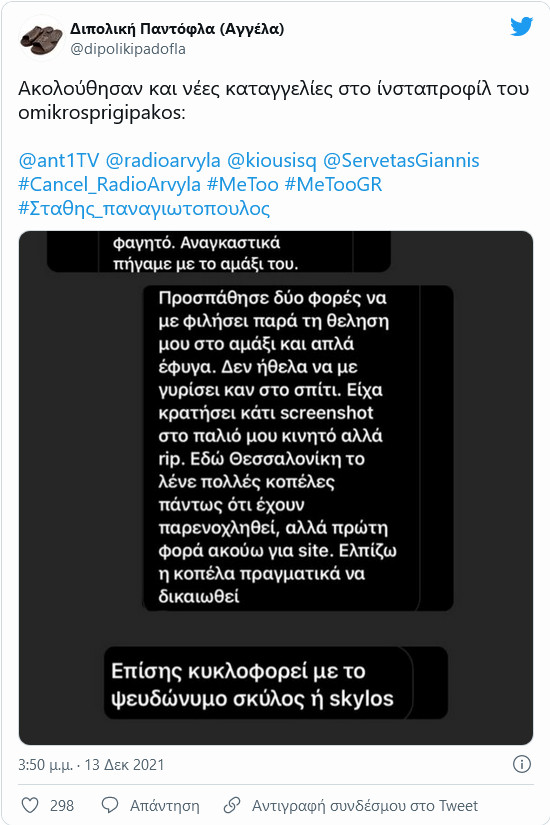
Task: Open the @radioarvyla mention
Action: [x=163, y=160]
